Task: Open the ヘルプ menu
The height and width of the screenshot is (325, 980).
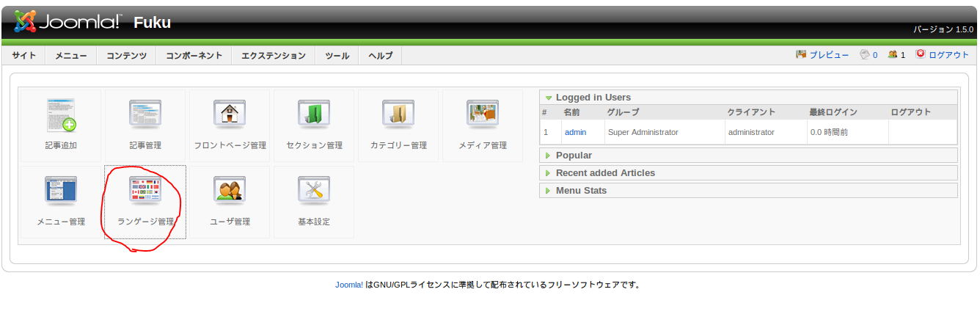Action: pyautogui.click(x=381, y=56)
